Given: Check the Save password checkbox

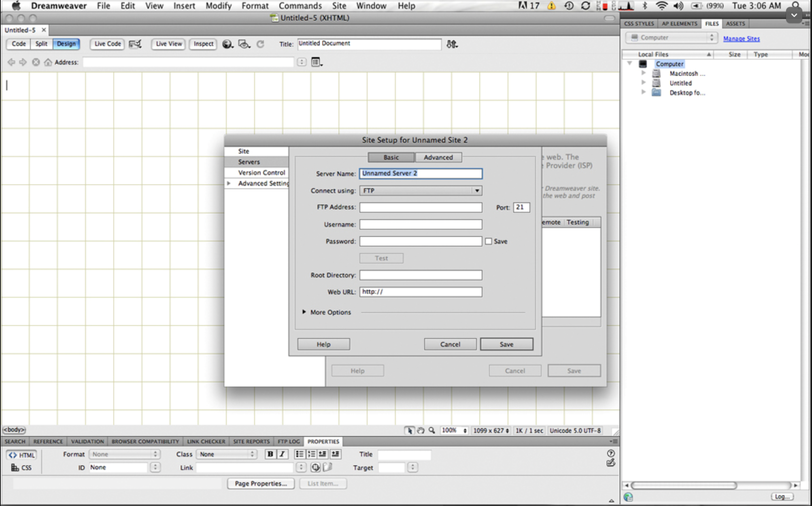Looking at the screenshot, I should 489,241.
